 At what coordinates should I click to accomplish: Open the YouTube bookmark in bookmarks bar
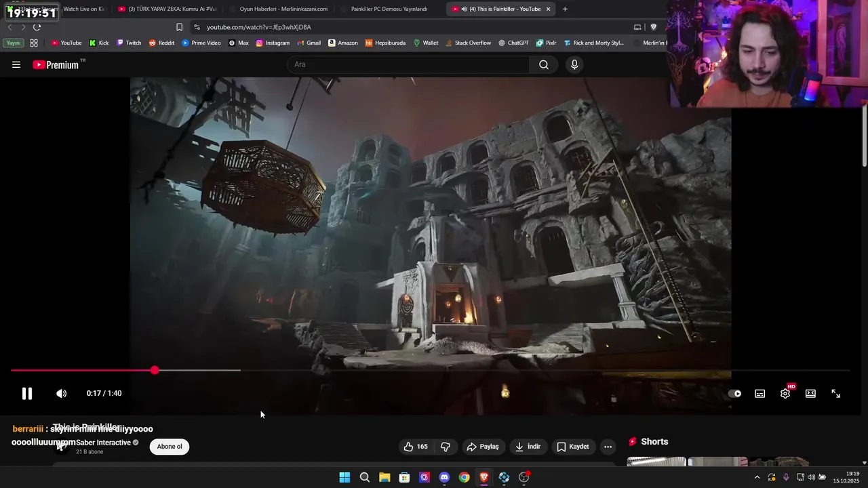66,43
